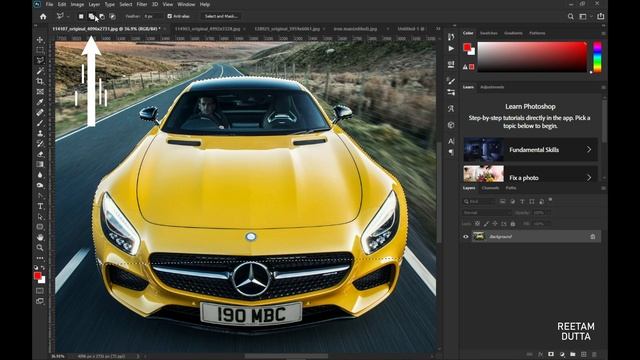Select the Clone Stamp tool
This screenshot has height=360, width=640.
click(40, 133)
